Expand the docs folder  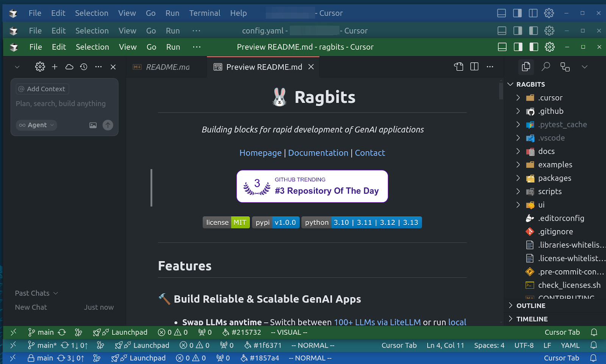(555, 151)
